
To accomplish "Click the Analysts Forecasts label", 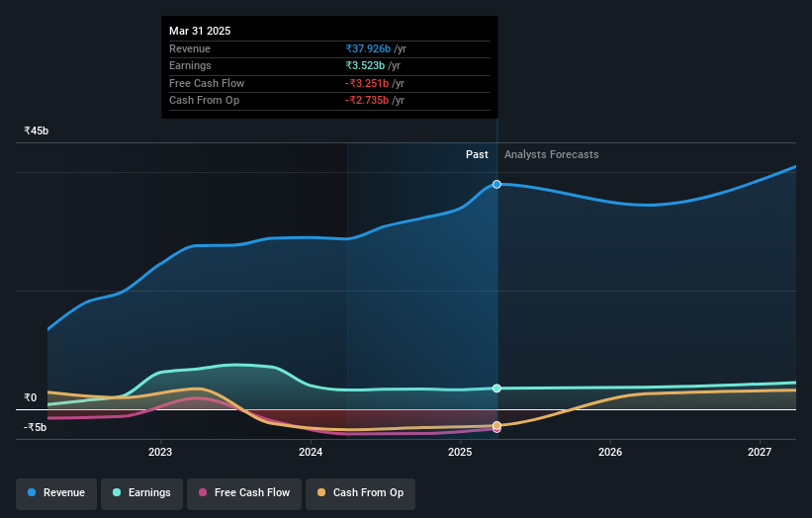I will pyautogui.click(x=552, y=154).
